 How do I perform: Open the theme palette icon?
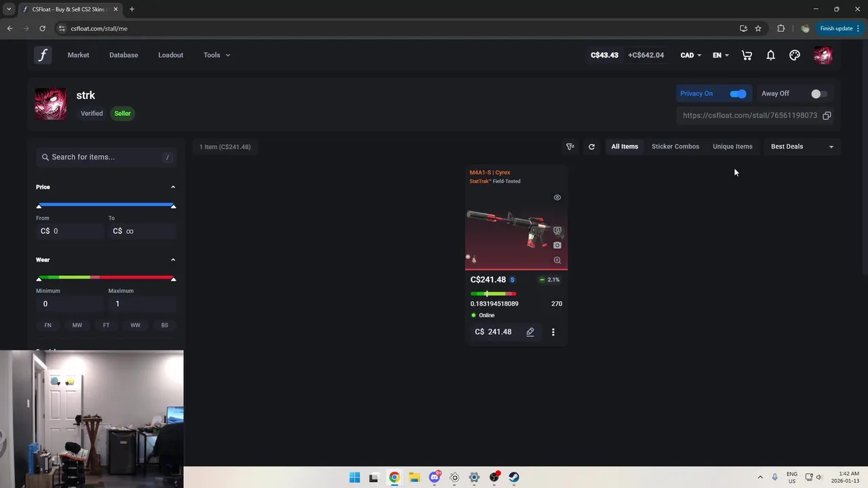pos(795,55)
